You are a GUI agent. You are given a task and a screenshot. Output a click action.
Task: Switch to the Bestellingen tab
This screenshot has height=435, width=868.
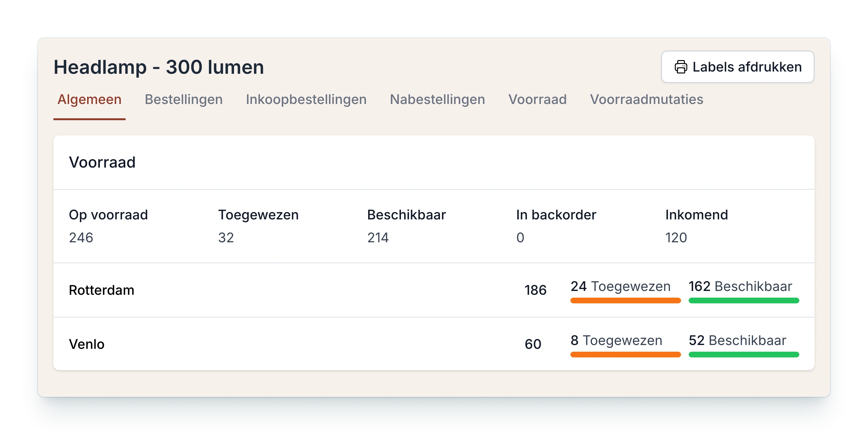[184, 99]
